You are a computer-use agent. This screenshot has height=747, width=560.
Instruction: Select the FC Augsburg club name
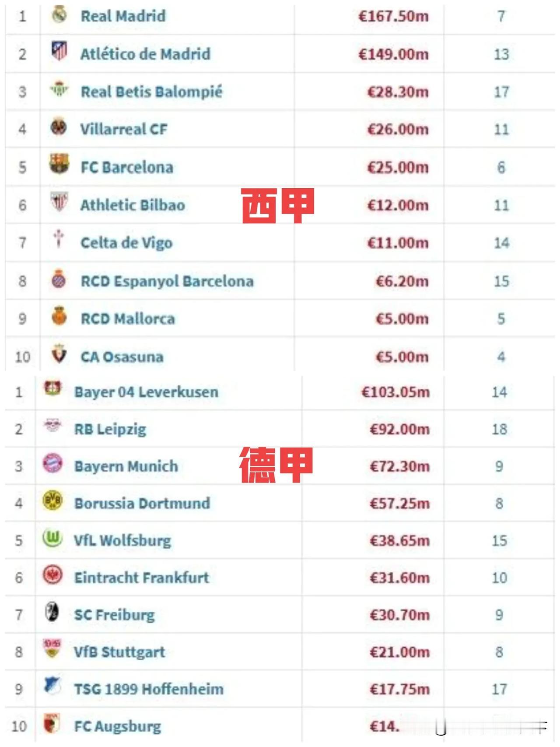[x=117, y=726]
